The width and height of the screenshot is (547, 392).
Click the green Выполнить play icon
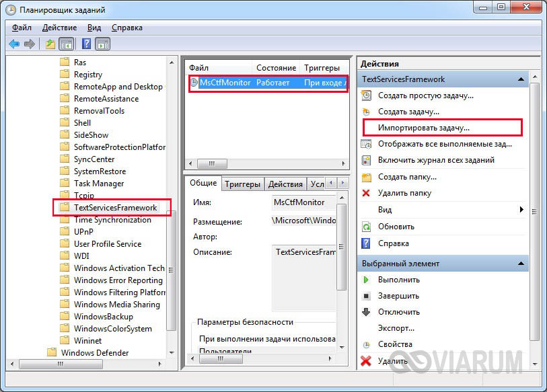click(366, 280)
